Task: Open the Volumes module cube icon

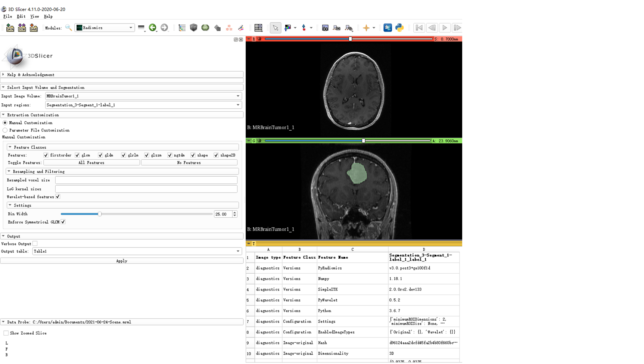Action: point(193,28)
